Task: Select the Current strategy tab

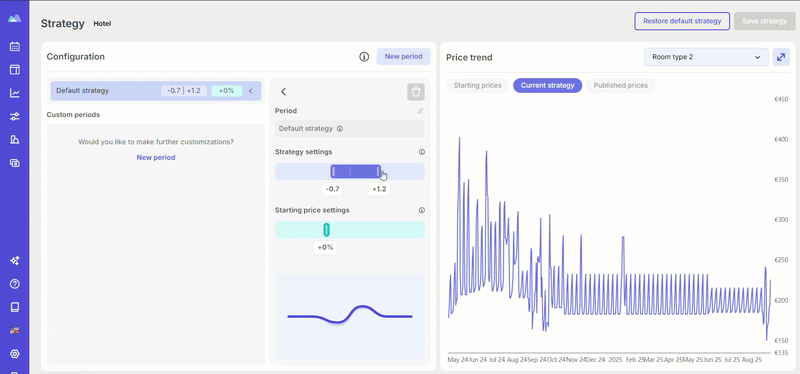Action: [x=547, y=85]
